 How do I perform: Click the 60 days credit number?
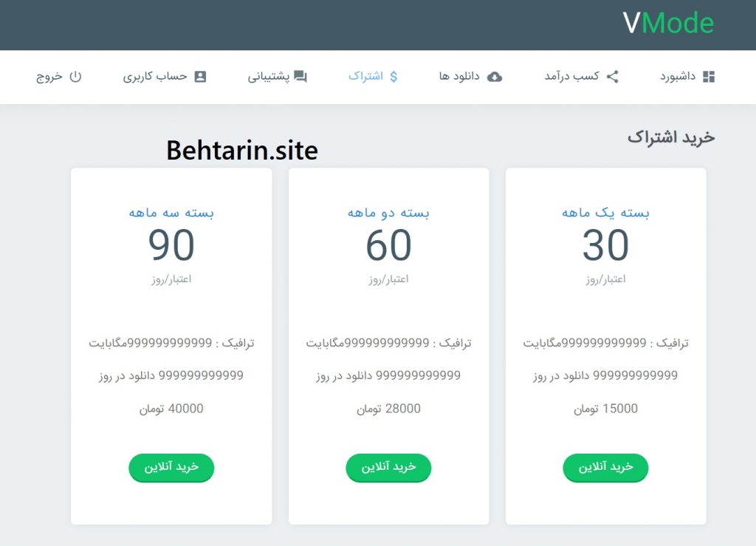coord(388,245)
